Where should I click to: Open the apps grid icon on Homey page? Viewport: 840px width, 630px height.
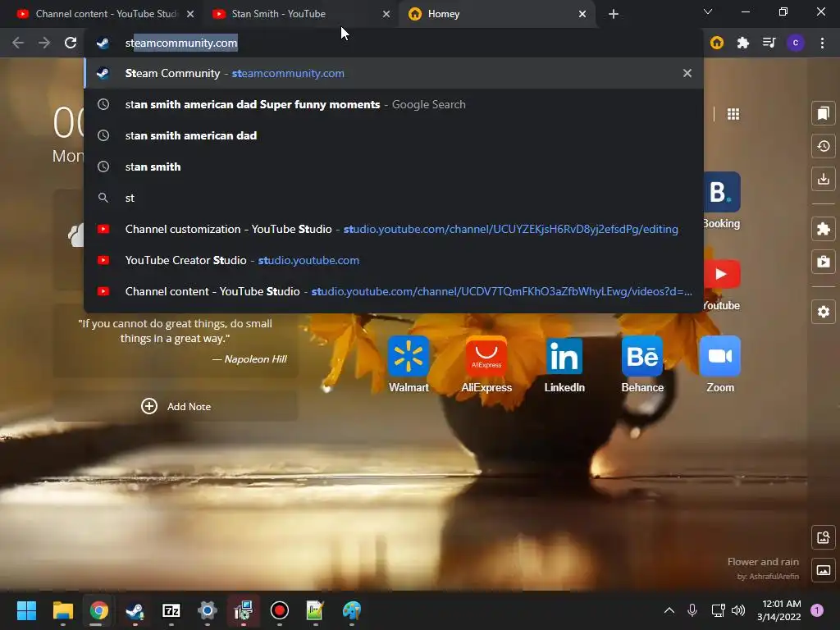pyautogui.click(x=733, y=114)
